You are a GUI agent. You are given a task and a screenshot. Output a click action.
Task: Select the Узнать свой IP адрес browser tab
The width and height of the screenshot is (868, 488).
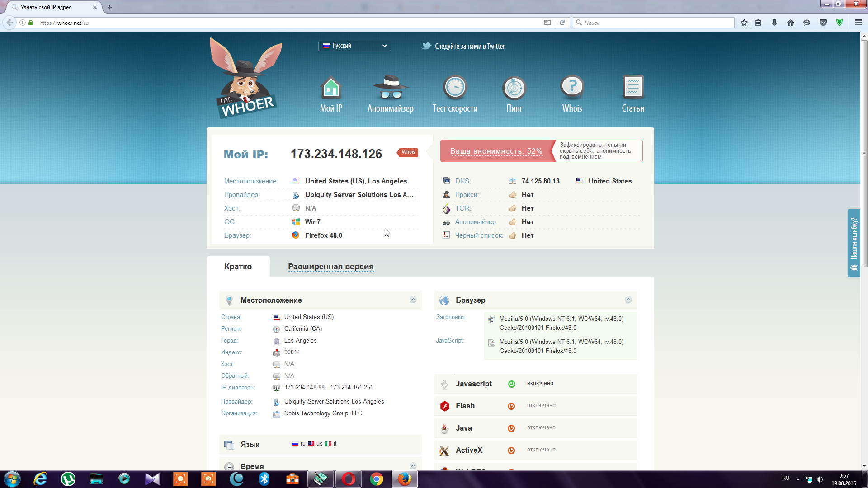pyautogui.click(x=54, y=7)
